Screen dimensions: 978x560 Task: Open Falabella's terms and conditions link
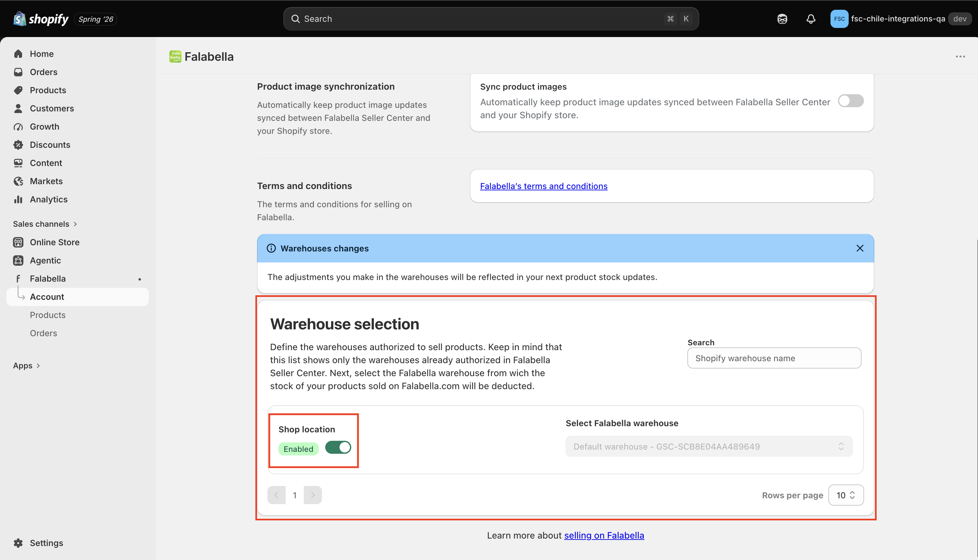544,186
